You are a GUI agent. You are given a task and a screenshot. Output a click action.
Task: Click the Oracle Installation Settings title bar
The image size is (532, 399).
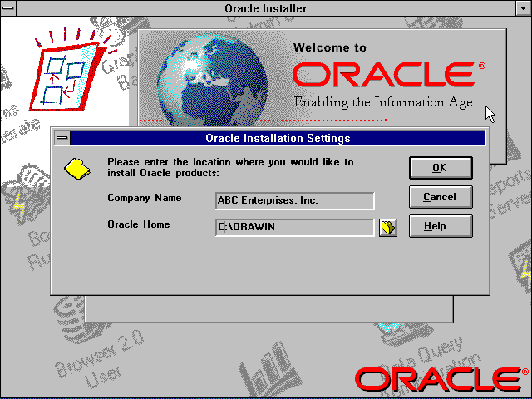point(277,139)
